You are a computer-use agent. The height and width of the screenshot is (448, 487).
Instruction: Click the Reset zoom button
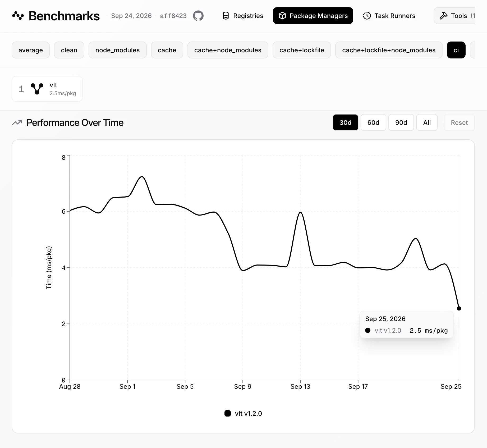click(460, 122)
